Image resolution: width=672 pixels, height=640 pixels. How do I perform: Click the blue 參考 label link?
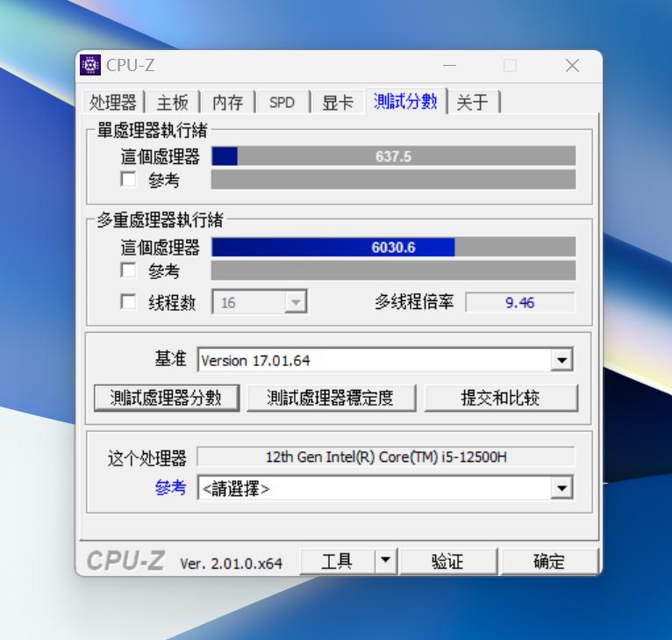(x=170, y=488)
